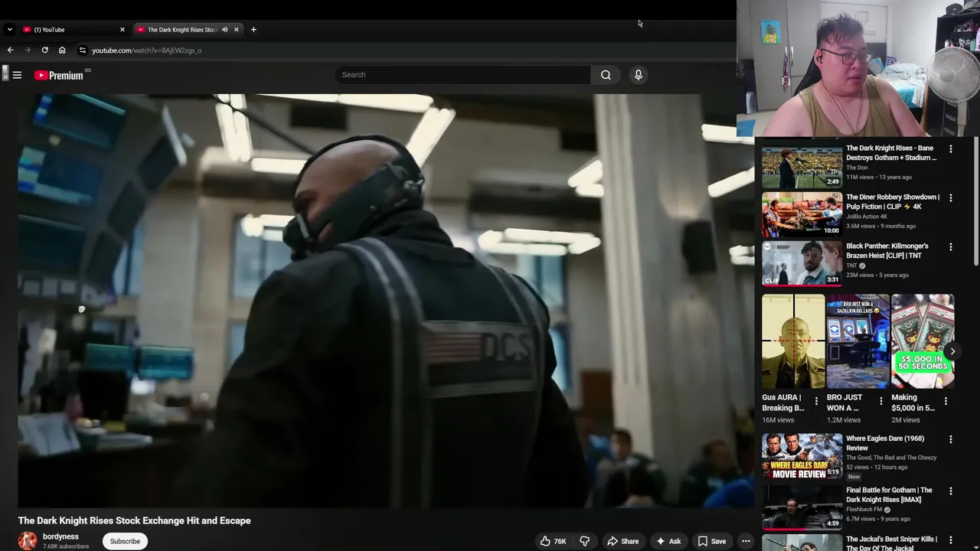Click The Good, The Bad and The Cheezy channel
This screenshot has width=980, height=551.
[891, 458]
